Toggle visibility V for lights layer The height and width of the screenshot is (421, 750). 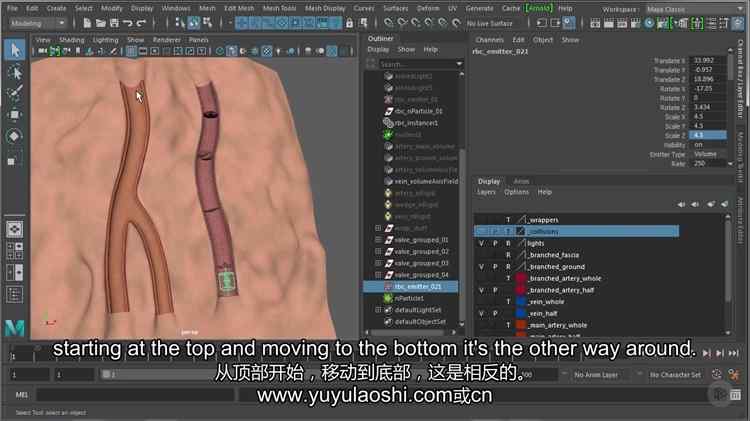(x=481, y=243)
